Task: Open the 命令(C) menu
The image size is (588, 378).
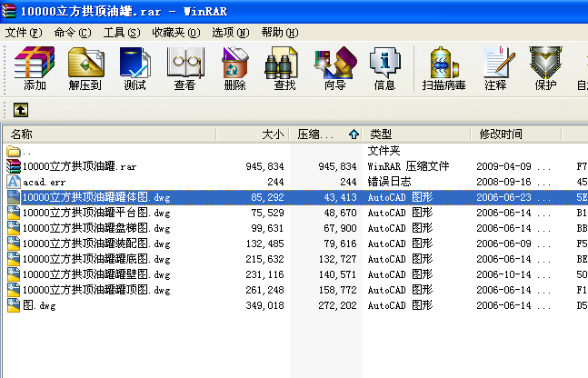Action: [73, 33]
